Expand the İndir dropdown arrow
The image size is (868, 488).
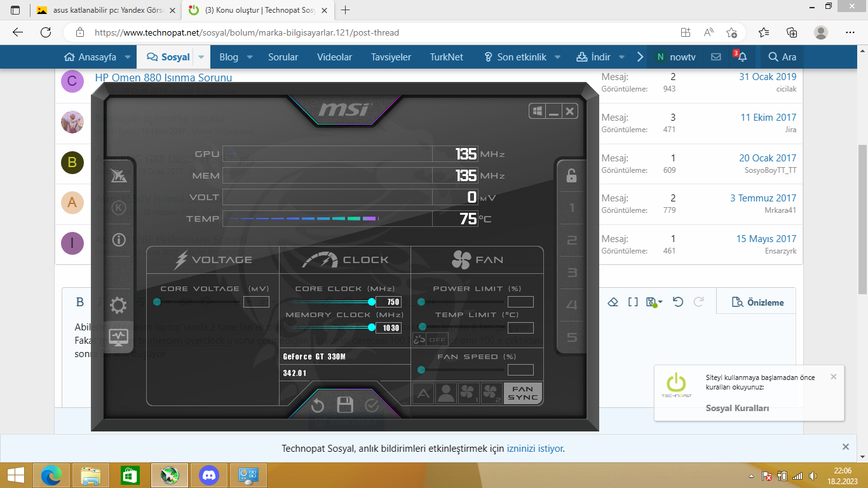point(621,57)
